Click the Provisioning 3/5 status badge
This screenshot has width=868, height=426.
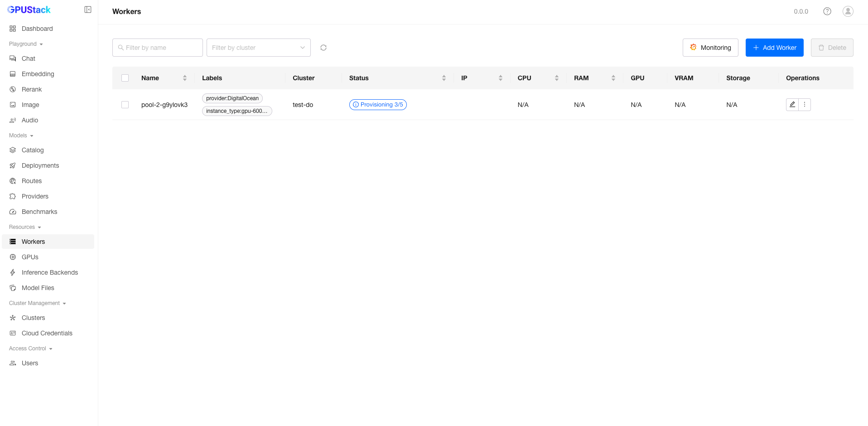tap(378, 105)
